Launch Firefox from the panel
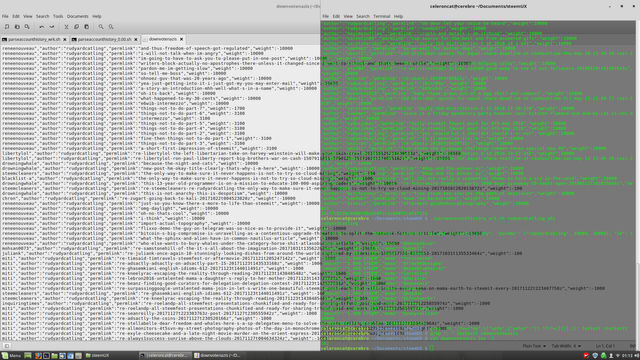The height and width of the screenshot is (360, 640). (38, 356)
